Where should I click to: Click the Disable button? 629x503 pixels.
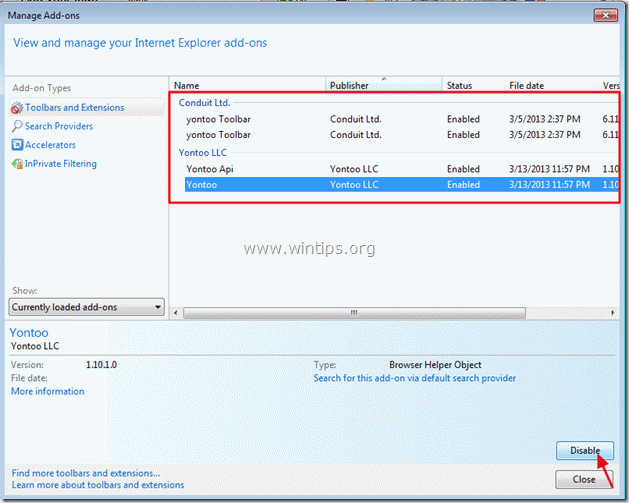point(585,450)
